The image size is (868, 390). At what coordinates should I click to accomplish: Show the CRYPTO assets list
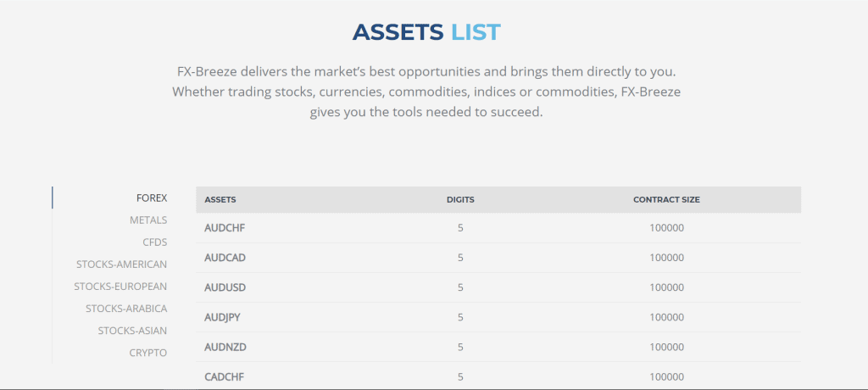[x=147, y=353]
